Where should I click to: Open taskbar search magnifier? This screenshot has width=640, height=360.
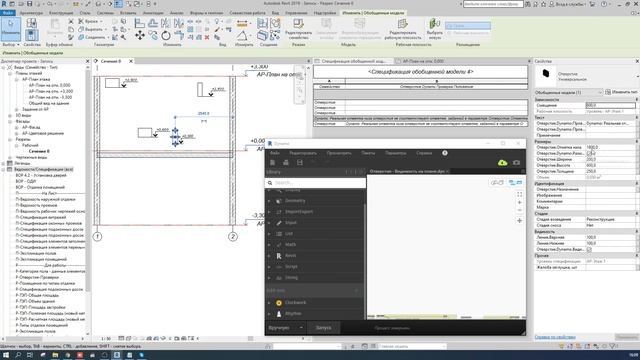pyautogui.click(x=18, y=356)
